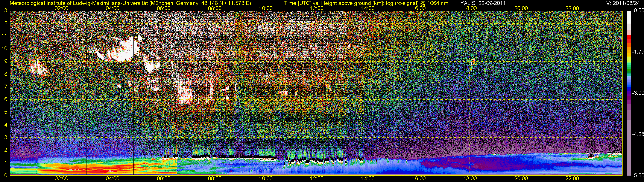The image size is (644, 182).
Task: Click the small isolated cloud streak near 18:00
Action: (x=472, y=64)
